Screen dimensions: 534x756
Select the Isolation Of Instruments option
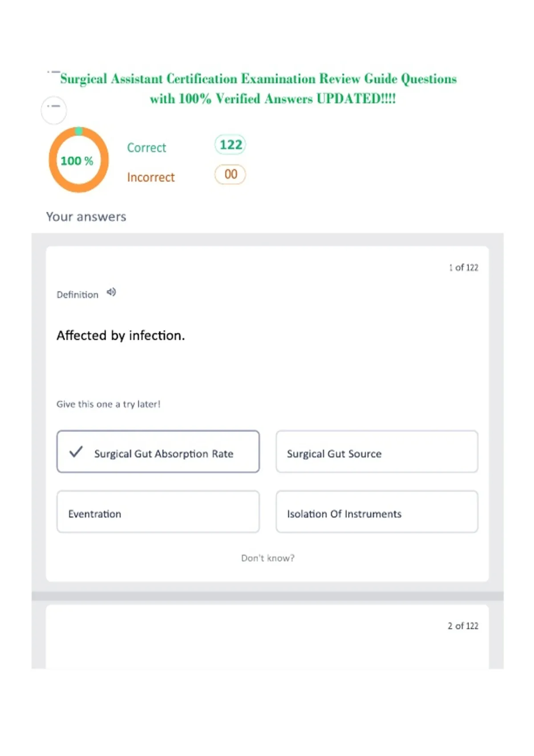pos(377,512)
